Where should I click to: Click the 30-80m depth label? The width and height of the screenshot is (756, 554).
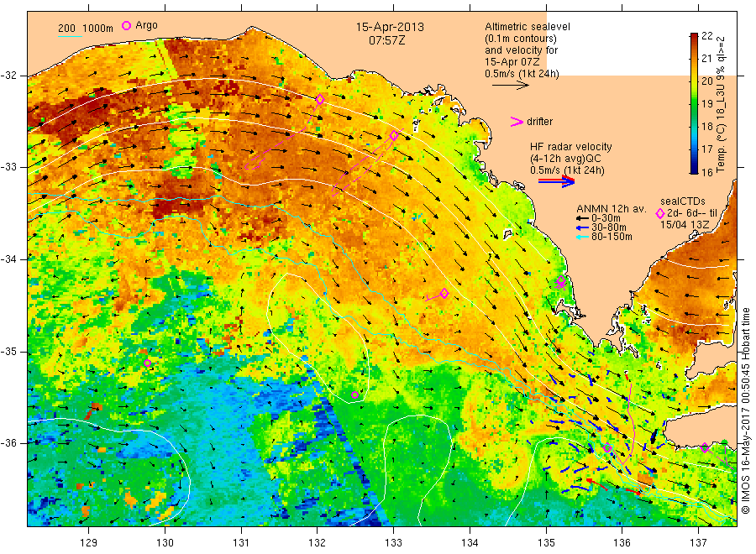point(609,227)
